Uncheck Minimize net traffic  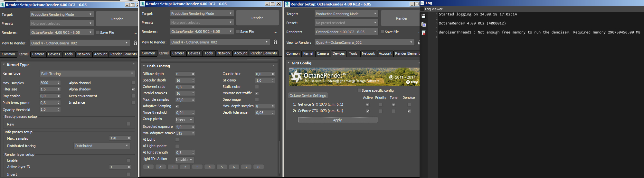click(x=257, y=93)
